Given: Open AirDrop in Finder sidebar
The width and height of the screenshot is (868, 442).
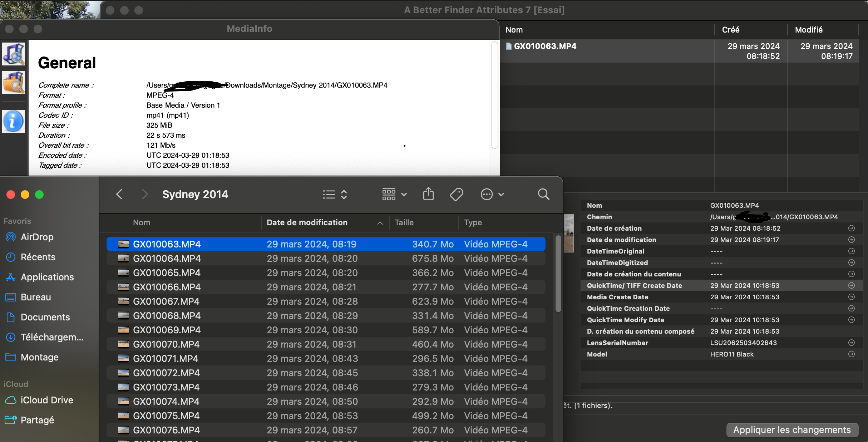Looking at the screenshot, I should tap(37, 237).
